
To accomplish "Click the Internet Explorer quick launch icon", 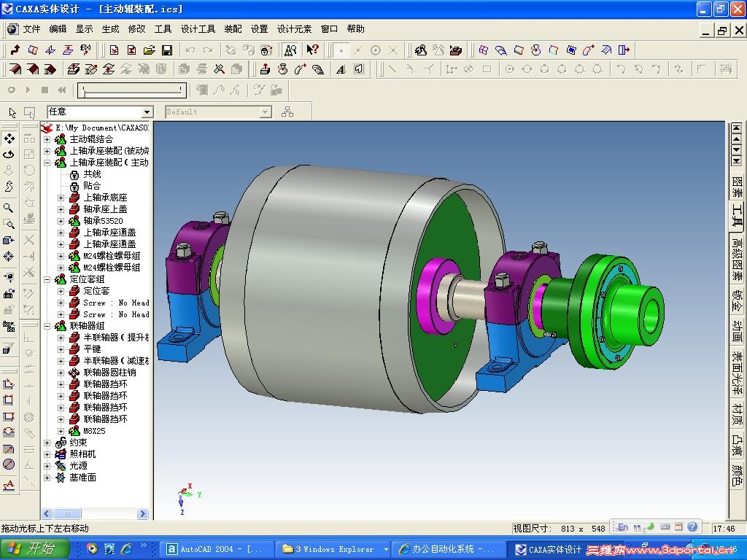I will 127,549.
